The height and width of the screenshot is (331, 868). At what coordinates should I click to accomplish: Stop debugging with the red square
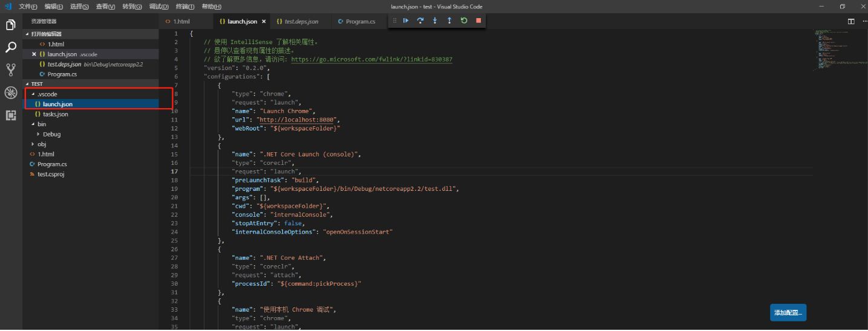coord(478,21)
